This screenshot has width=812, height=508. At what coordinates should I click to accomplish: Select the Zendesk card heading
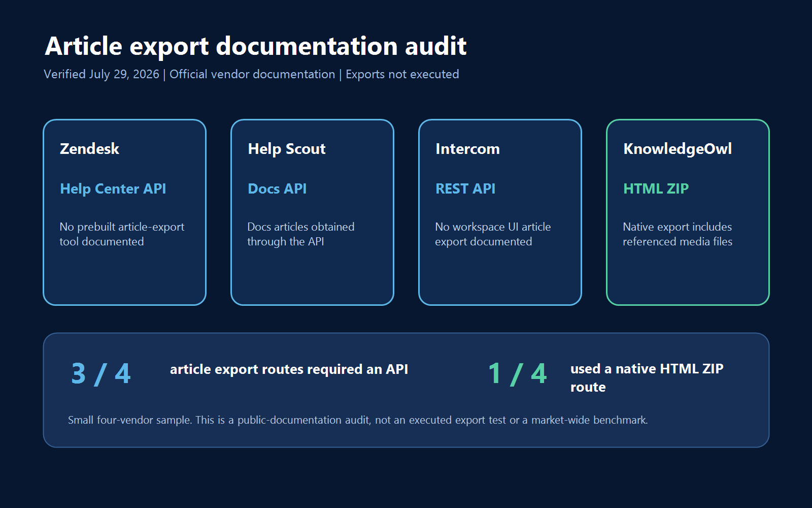(x=89, y=149)
